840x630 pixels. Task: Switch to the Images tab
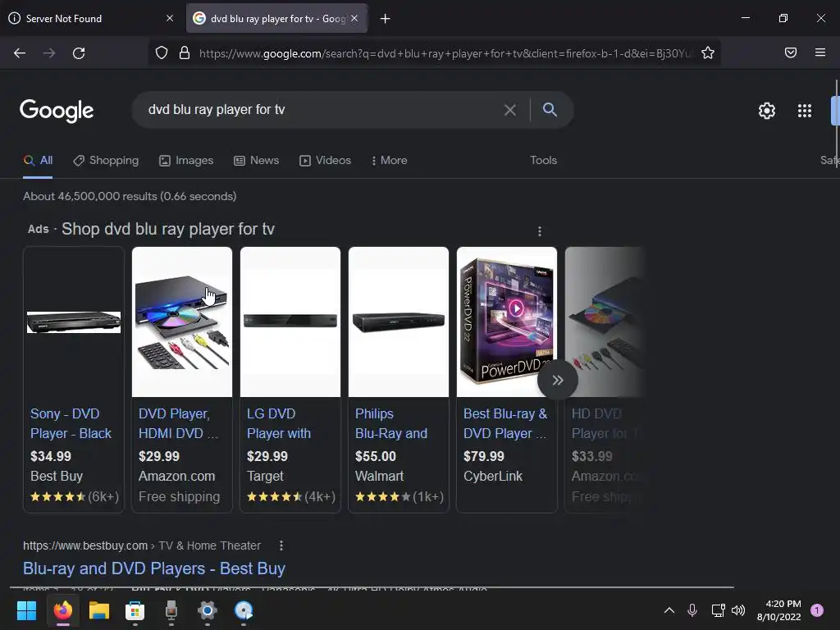(186, 160)
